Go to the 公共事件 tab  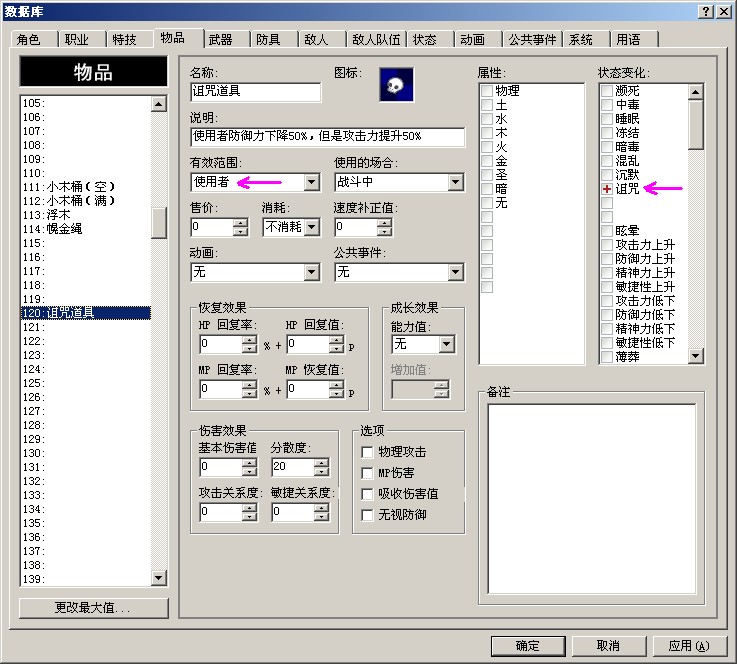click(x=532, y=39)
